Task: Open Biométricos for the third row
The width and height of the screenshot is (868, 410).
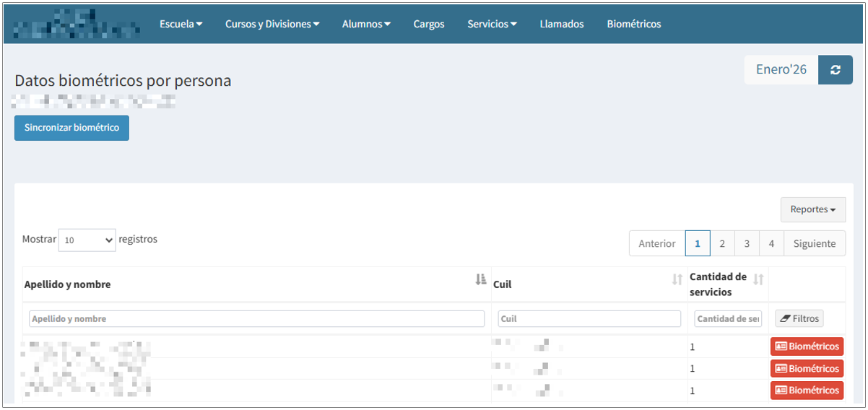Action: [x=807, y=390]
